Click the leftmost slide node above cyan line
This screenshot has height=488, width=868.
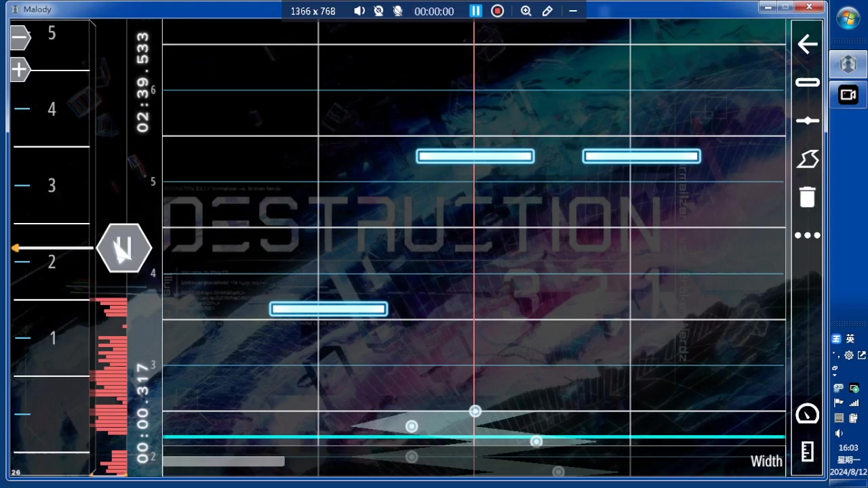[x=412, y=426]
